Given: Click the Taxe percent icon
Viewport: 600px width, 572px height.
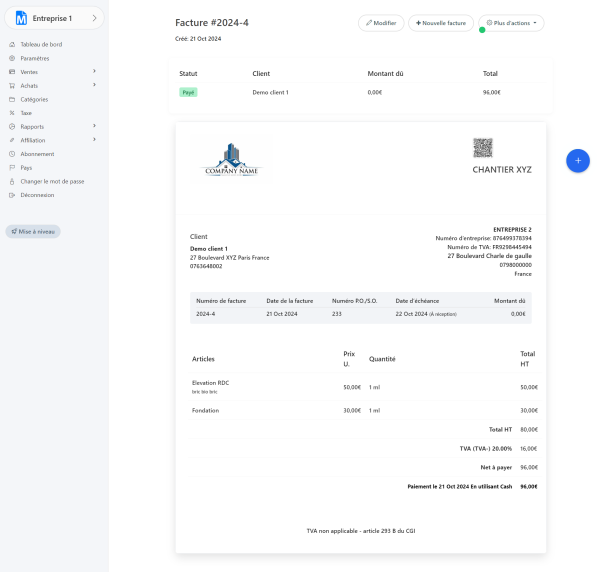Looking at the screenshot, I should click(12, 113).
